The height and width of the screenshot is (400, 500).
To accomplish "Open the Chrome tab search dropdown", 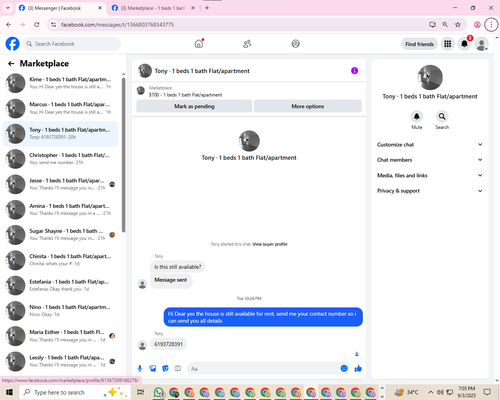I will [x=8, y=8].
